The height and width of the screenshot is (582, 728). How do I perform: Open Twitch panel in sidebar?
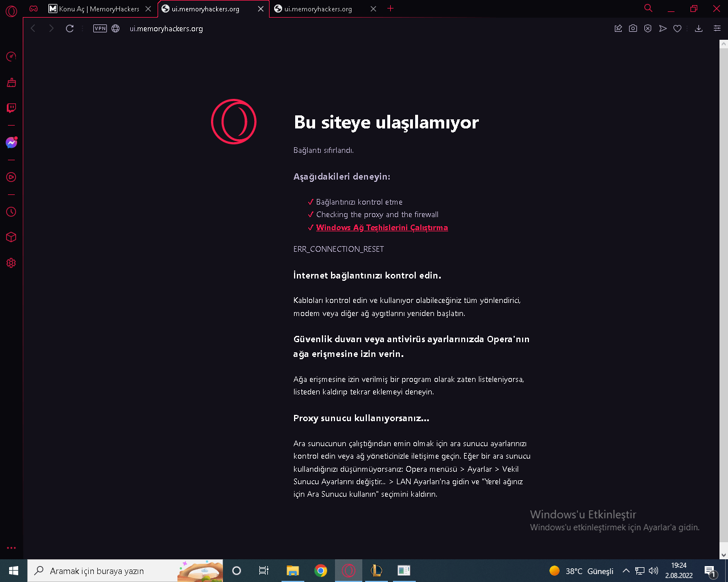pyautogui.click(x=11, y=108)
